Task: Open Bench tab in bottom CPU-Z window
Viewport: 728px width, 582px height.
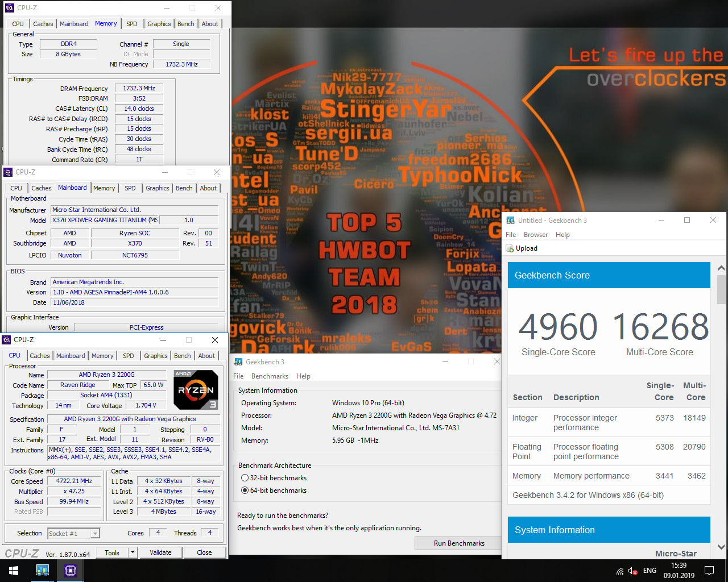Action: [x=183, y=356]
